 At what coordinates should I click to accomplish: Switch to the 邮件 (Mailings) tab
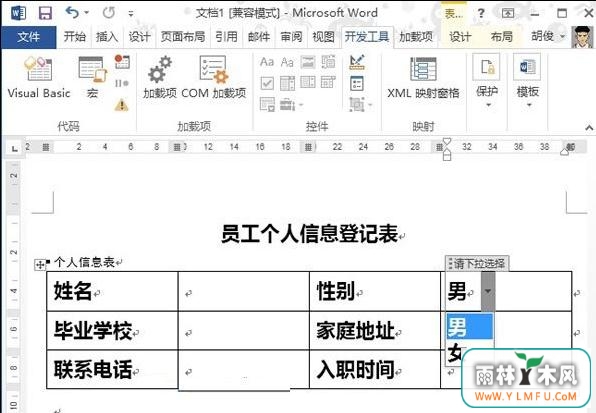pos(259,37)
